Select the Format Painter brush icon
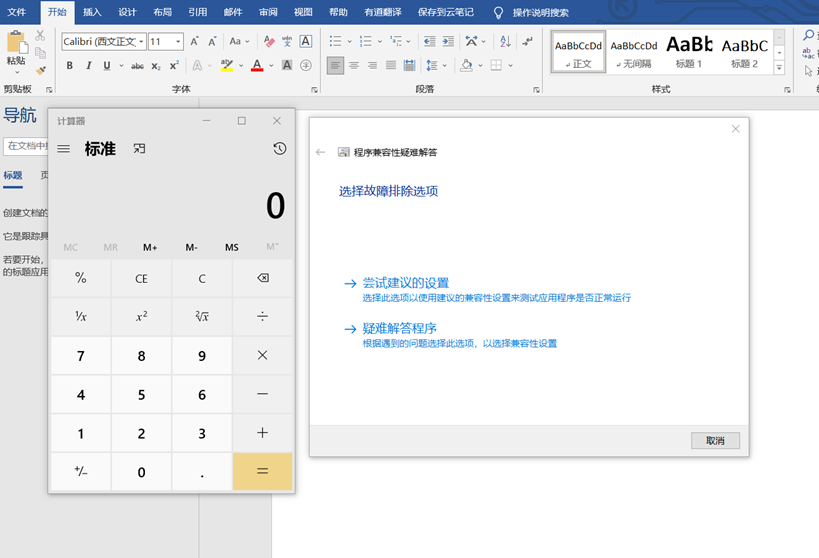The height and width of the screenshot is (558, 819). tap(40, 70)
